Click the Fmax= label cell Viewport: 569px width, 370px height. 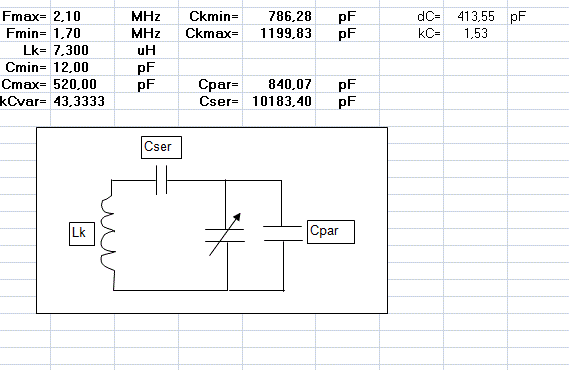coord(25,16)
